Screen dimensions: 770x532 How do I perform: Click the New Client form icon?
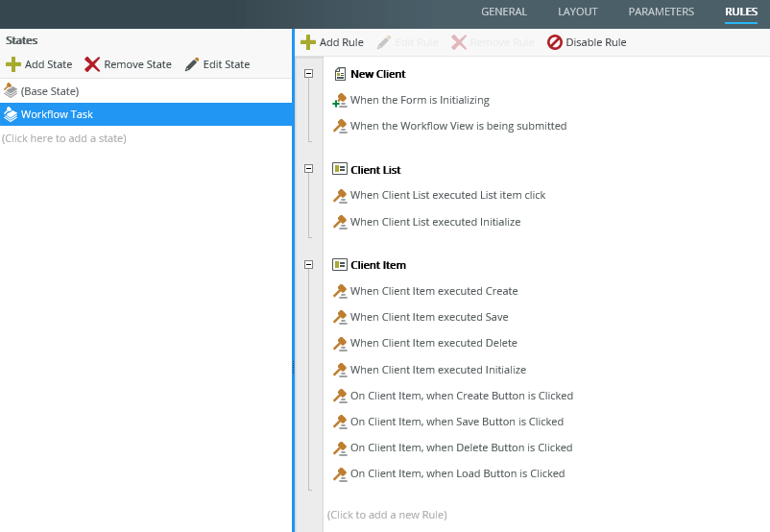click(x=339, y=74)
